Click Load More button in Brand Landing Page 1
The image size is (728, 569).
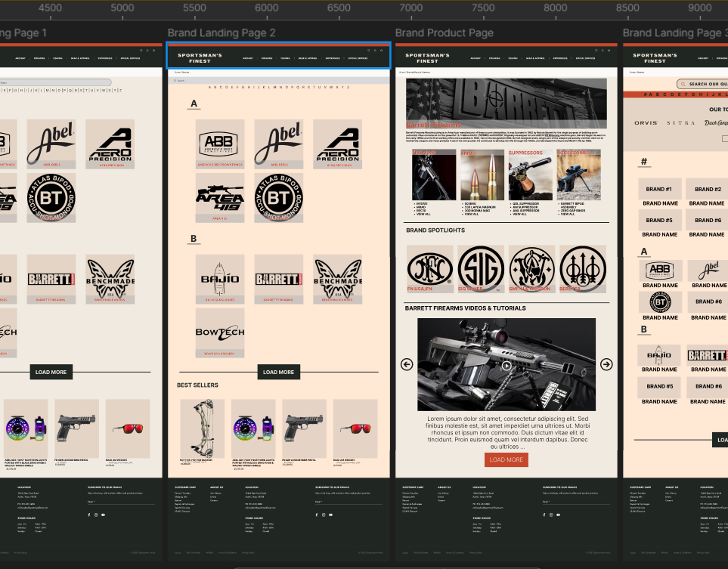coord(51,372)
